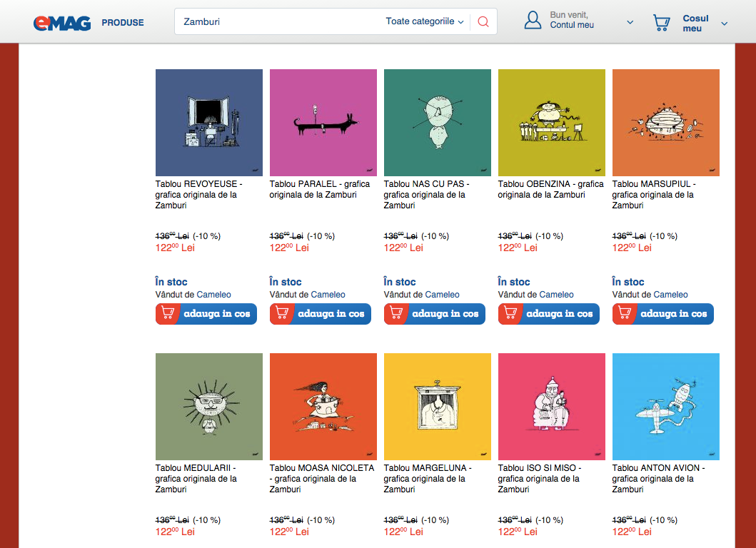Image resolution: width=756 pixels, height=548 pixels.
Task: Open the PRODUSE menu
Action: click(123, 23)
